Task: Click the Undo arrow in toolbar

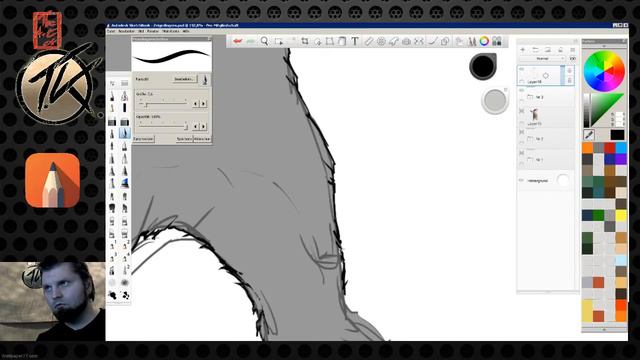Action: [238, 41]
